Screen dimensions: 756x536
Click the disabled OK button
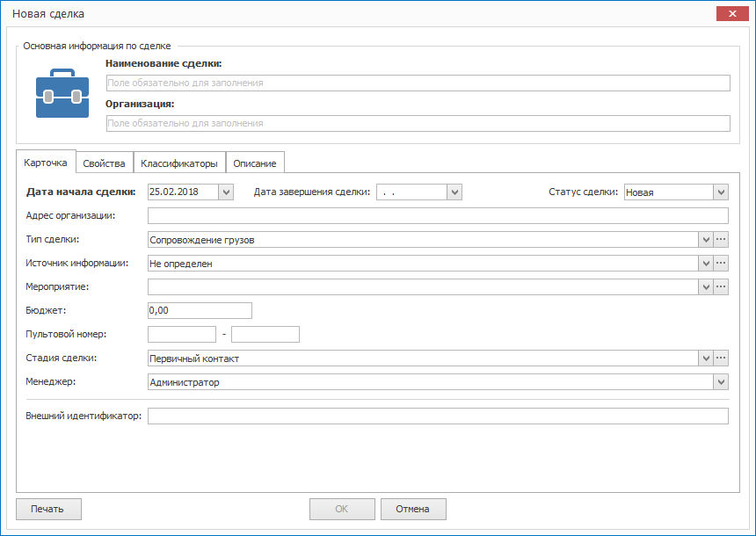(342, 509)
